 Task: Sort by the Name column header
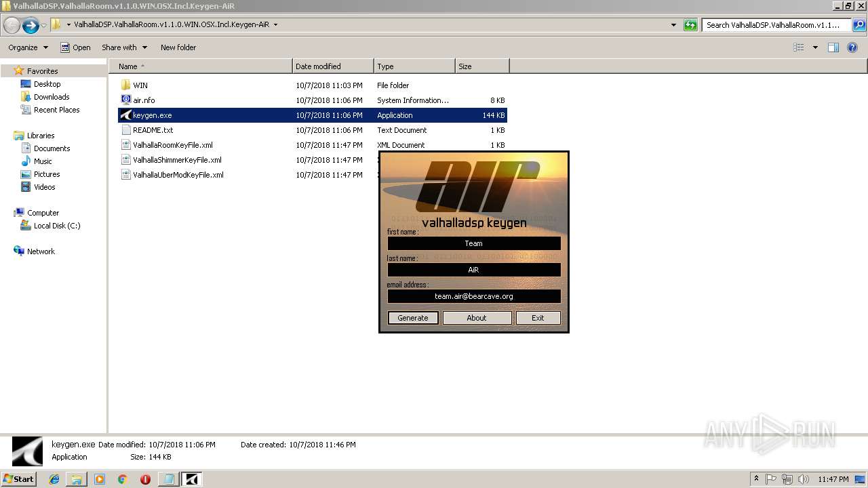(201, 66)
